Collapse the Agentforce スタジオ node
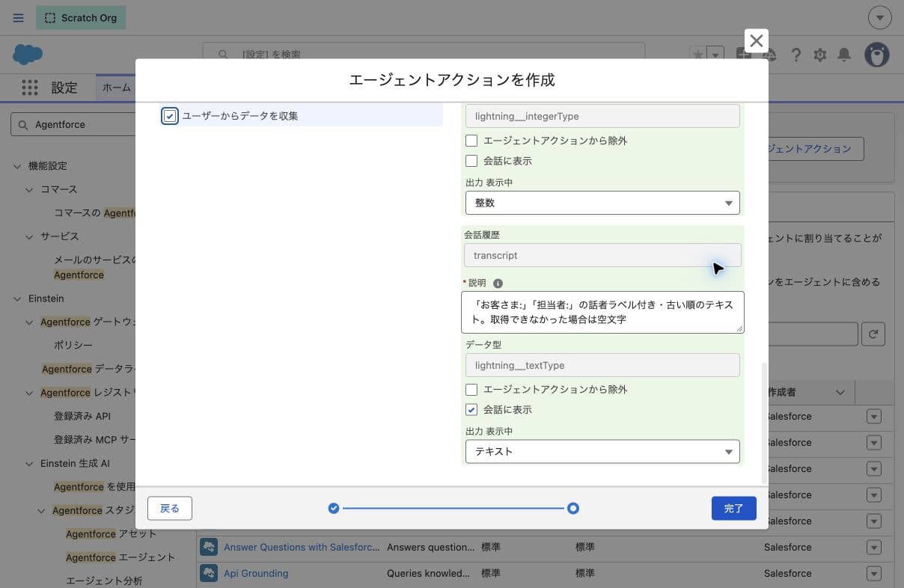The width and height of the screenshot is (904, 588). pyautogui.click(x=41, y=511)
